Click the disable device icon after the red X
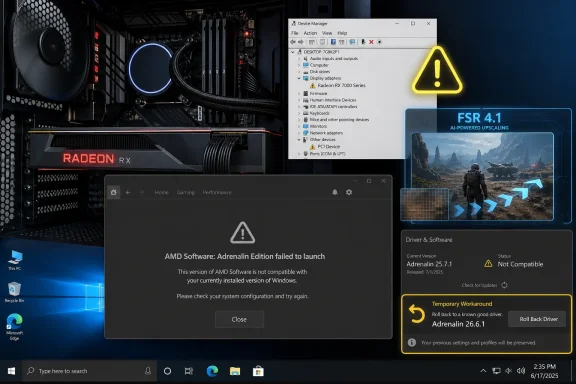 coord(379,42)
